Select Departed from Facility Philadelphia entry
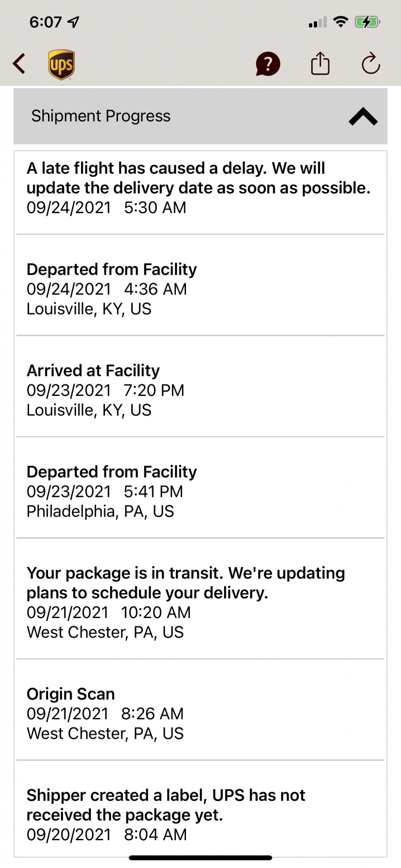 (x=200, y=487)
